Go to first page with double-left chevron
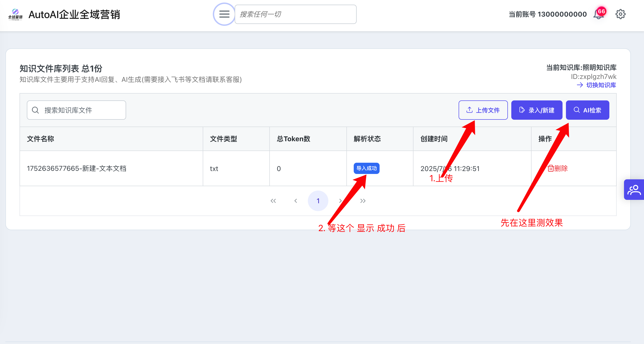Image resolution: width=644 pixels, height=344 pixels. tap(273, 201)
